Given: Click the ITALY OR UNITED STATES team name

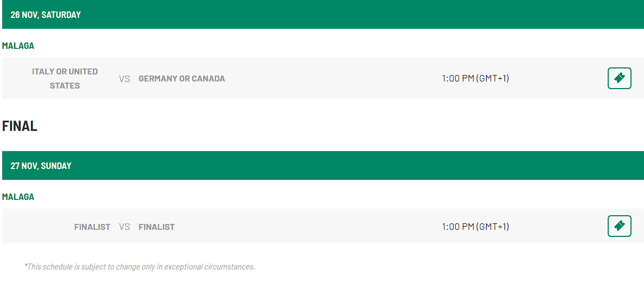Looking at the screenshot, I should click(65, 79).
